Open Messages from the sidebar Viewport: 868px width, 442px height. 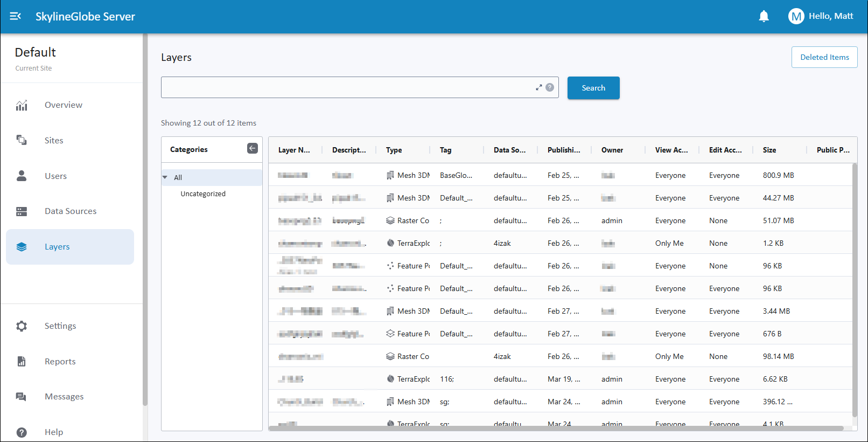[64, 397]
